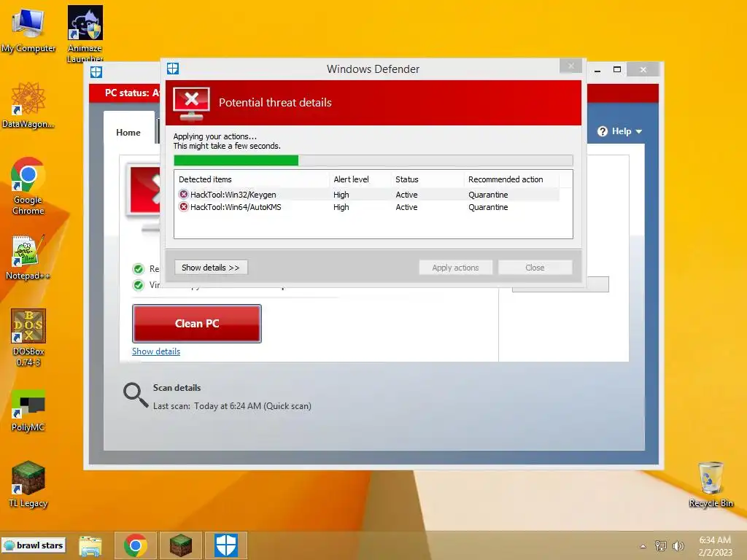Image resolution: width=747 pixels, height=560 pixels.
Task: Open the My Computer desktop icon
Action: point(28,29)
